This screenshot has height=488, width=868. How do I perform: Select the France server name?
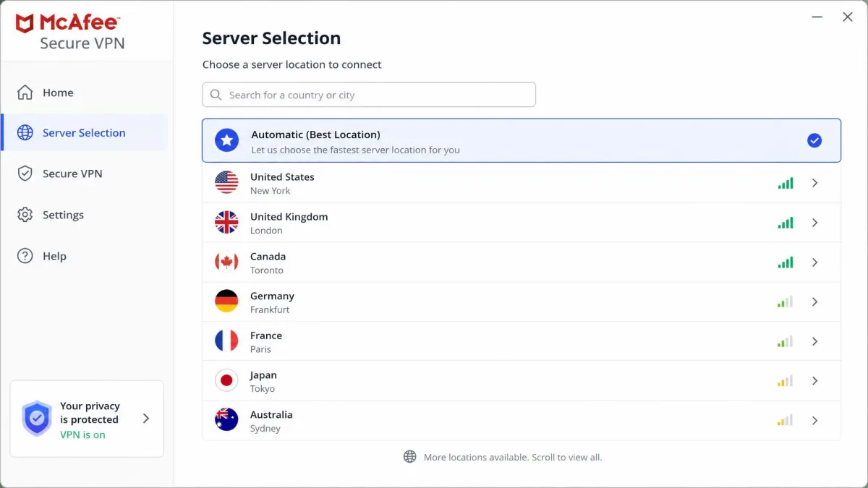point(266,335)
